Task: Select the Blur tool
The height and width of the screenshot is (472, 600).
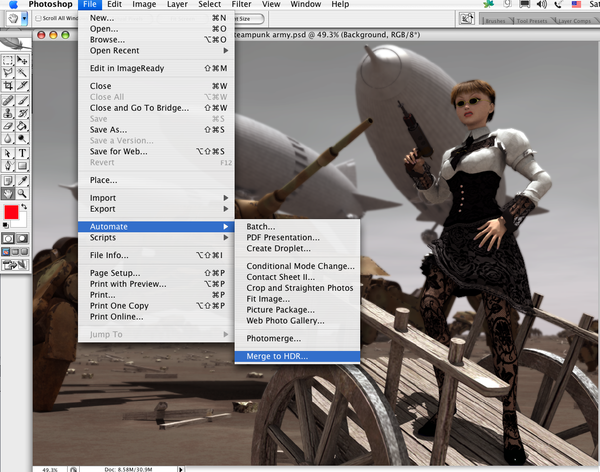Action: click(x=8, y=139)
